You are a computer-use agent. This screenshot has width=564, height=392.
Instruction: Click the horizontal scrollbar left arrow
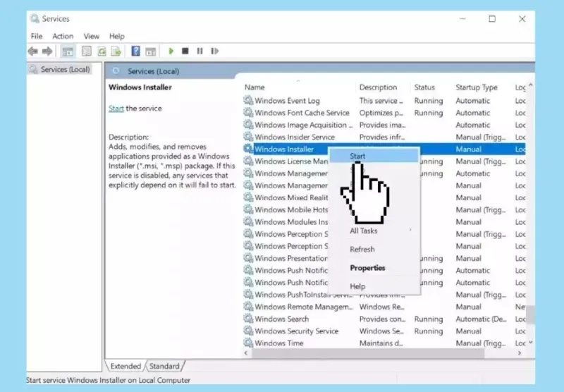pyautogui.click(x=246, y=353)
